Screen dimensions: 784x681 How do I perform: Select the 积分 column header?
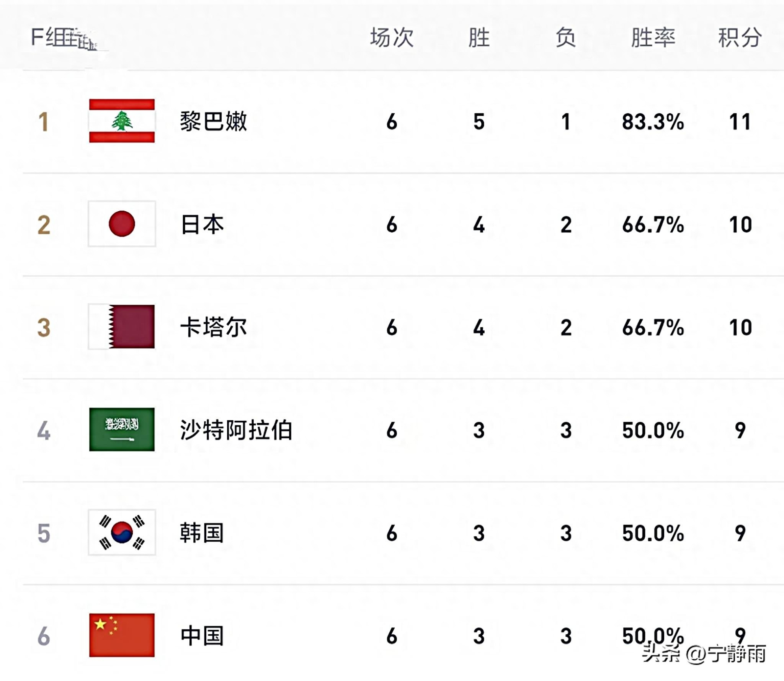740,38
